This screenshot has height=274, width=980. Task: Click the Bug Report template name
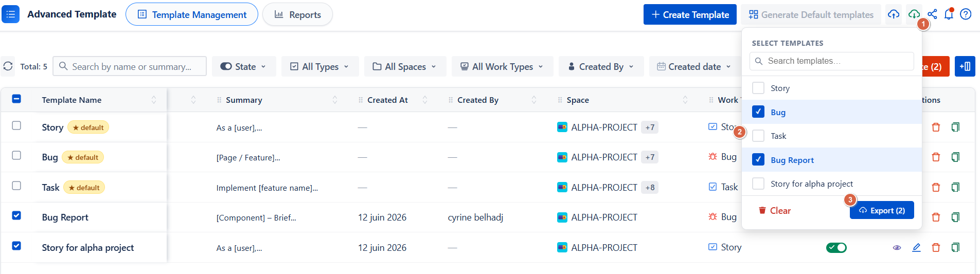pyautogui.click(x=65, y=217)
